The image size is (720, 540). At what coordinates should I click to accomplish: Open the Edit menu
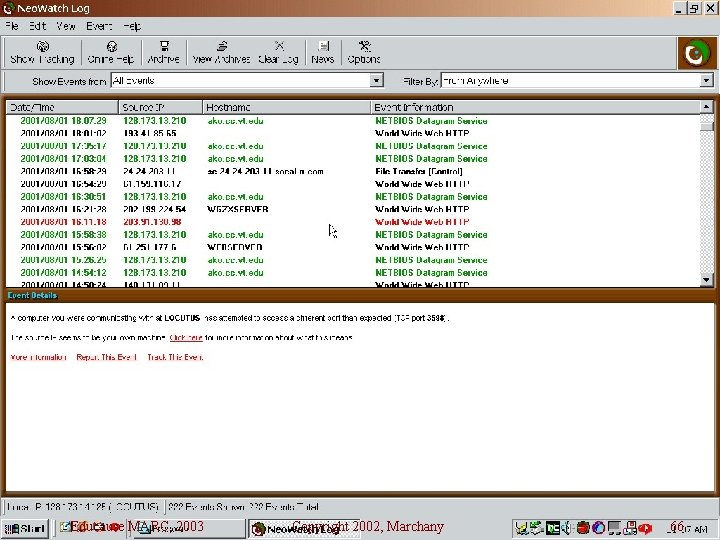coord(37,26)
